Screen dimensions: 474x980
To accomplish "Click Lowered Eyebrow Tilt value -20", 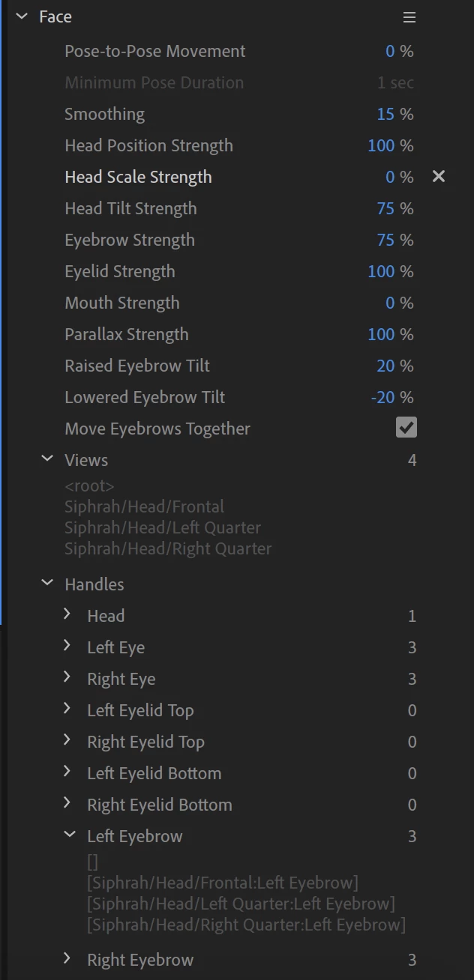I will pyautogui.click(x=383, y=397).
